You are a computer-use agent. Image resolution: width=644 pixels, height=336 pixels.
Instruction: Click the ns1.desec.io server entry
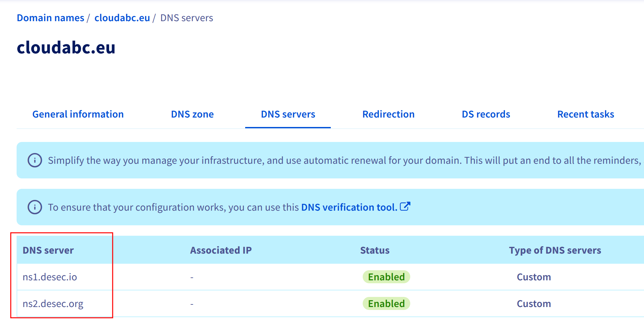(x=50, y=277)
